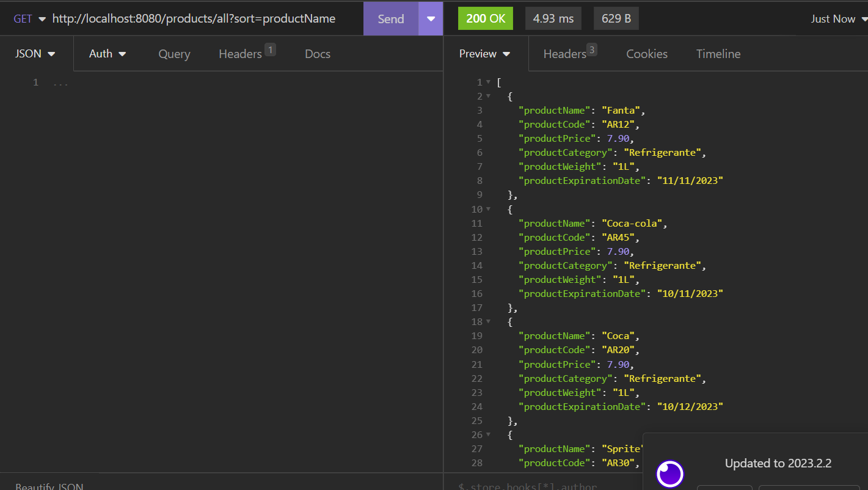
Task: Click the "Fanta" product name value
Action: point(621,111)
